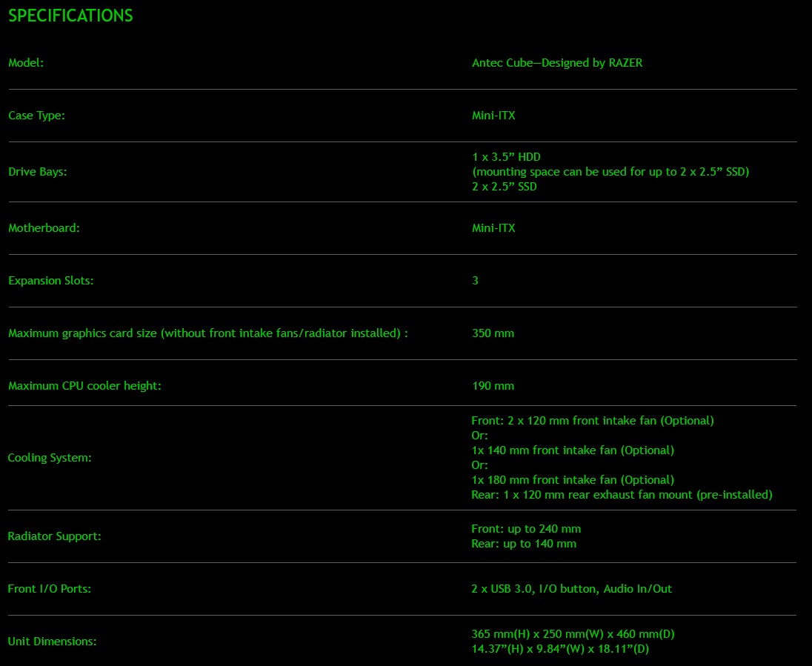
Task: Click the "Front: up to 240 mm" text
Action: click(x=526, y=529)
